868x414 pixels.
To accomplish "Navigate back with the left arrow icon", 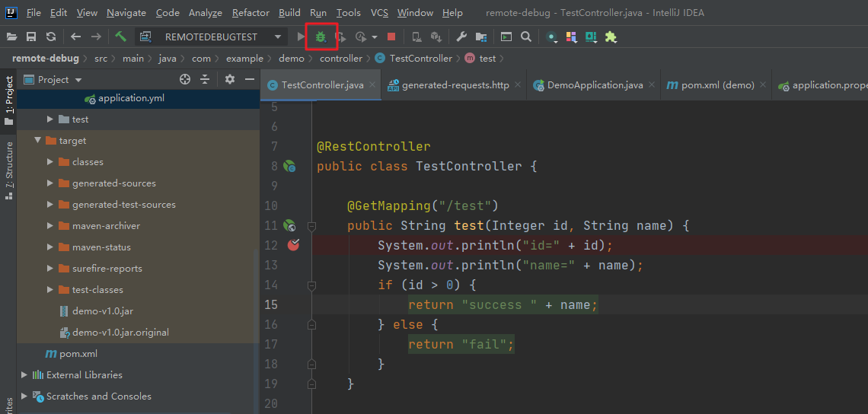I will pos(76,37).
